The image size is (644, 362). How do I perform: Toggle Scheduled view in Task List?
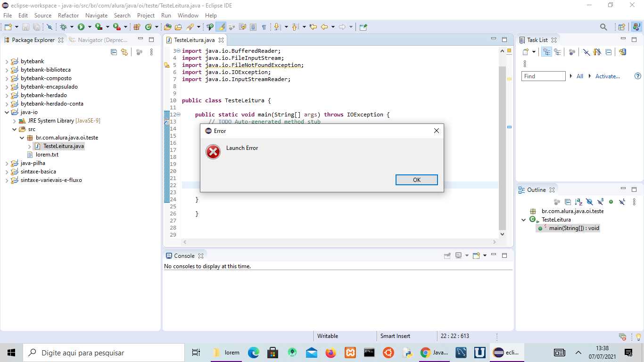557,52
